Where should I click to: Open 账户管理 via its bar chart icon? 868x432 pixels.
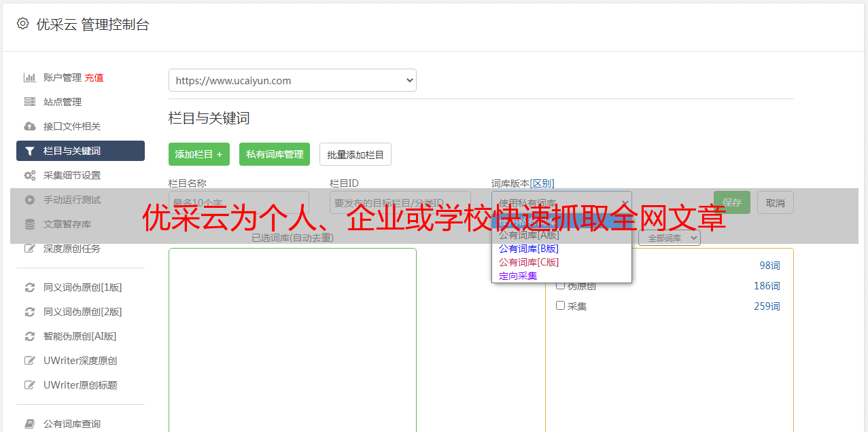pyautogui.click(x=30, y=77)
